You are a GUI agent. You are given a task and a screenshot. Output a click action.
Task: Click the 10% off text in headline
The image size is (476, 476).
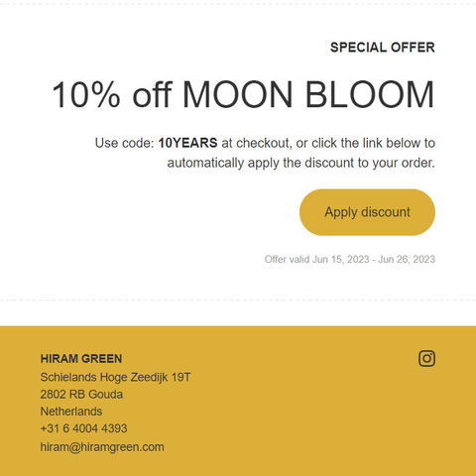pos(112,94)
